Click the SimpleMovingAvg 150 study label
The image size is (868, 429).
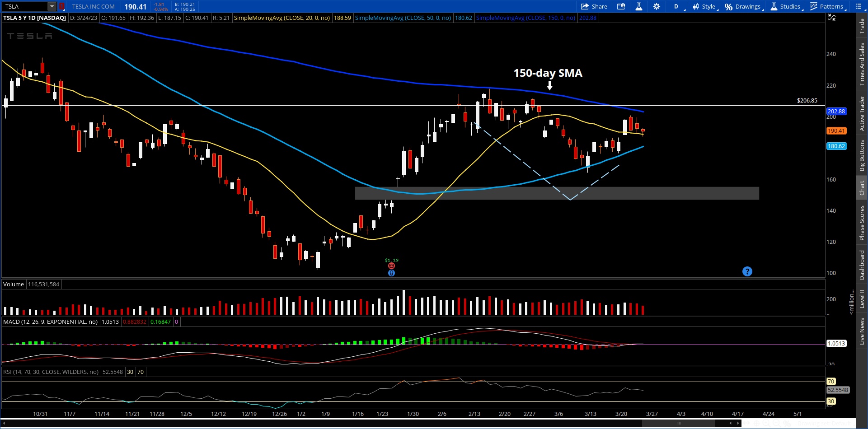525,18
